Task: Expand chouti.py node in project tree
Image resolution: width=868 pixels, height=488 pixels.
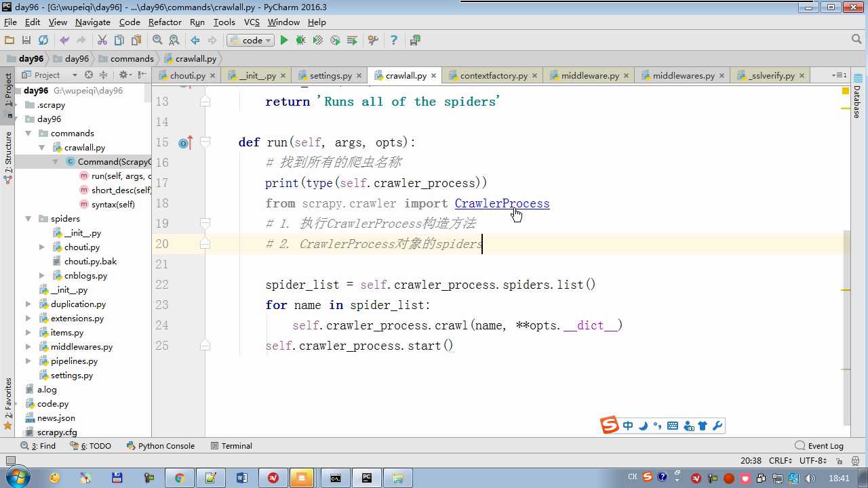Action: (42, 247)
